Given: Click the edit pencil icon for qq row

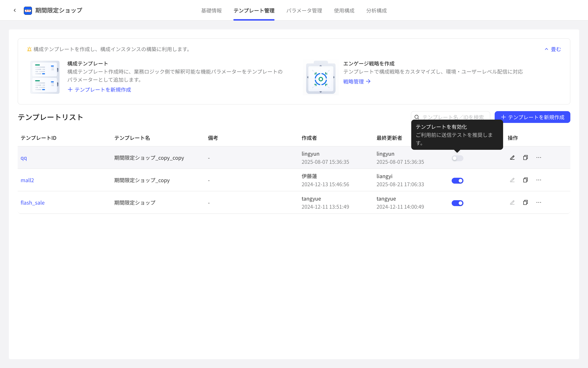Looking at the screenshot, I should pos(512,158).
